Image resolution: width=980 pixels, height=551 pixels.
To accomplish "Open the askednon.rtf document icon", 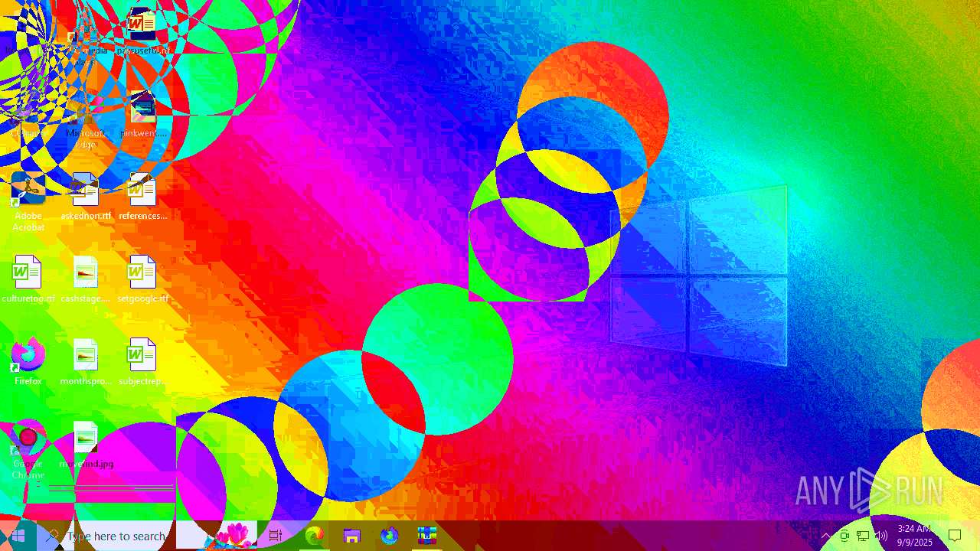I will [86, 197].
